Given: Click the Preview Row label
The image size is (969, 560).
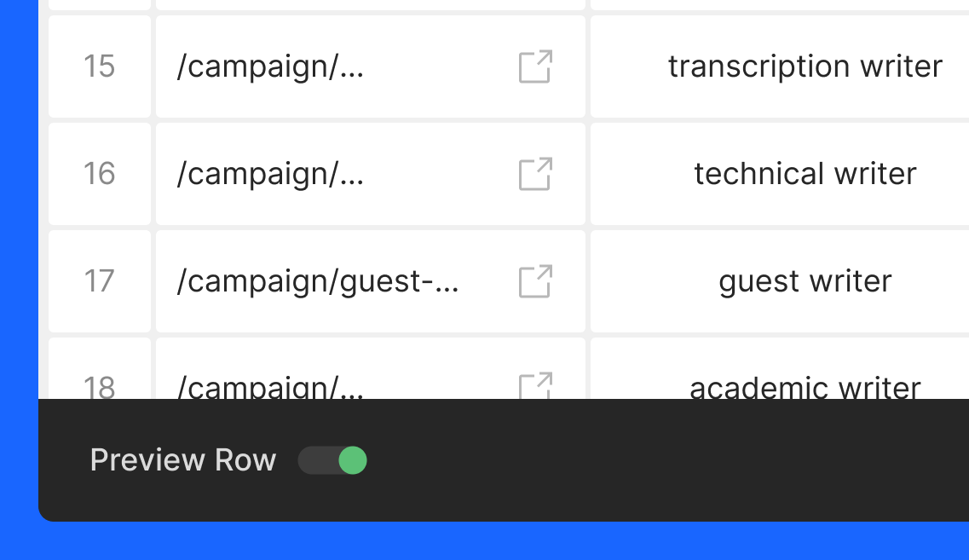Looking at the screenshot, I should point(183,460).
